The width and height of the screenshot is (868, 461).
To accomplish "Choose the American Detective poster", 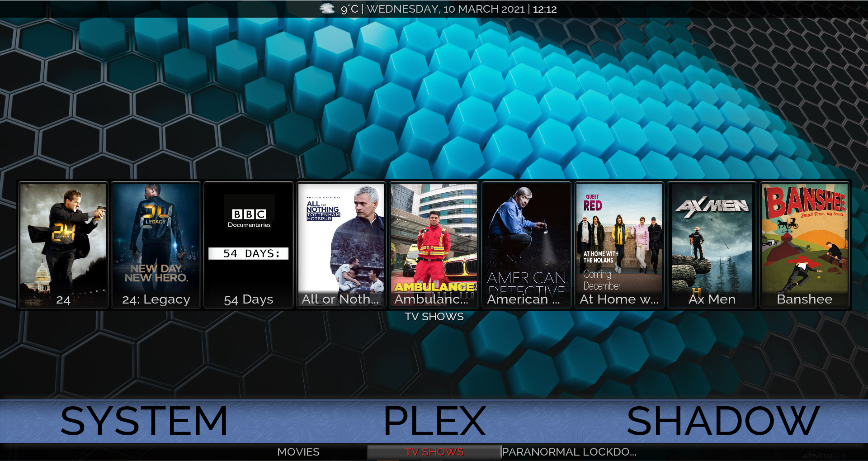I will [527, 245].
